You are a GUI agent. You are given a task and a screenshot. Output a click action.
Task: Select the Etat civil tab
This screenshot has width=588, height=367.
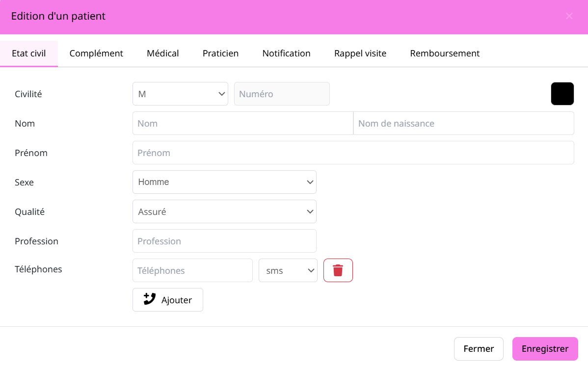tap(29, 53)
